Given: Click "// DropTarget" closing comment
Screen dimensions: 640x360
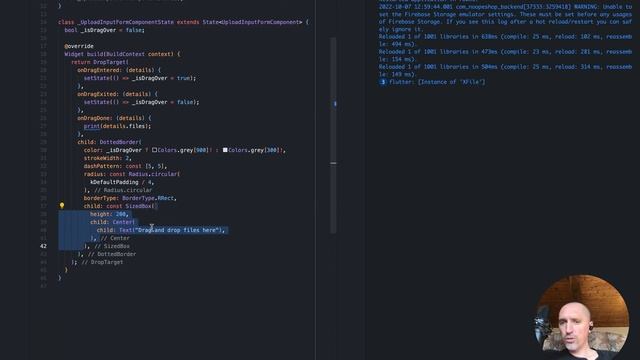Looking at the screenshot, I should click(102, 262).
